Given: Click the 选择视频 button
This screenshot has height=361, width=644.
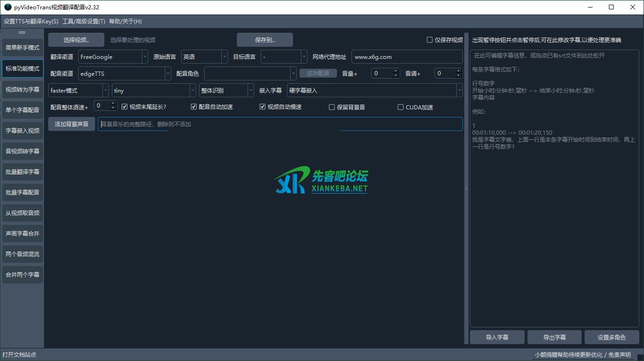Looking at the screenshot, I should point(76,40).
